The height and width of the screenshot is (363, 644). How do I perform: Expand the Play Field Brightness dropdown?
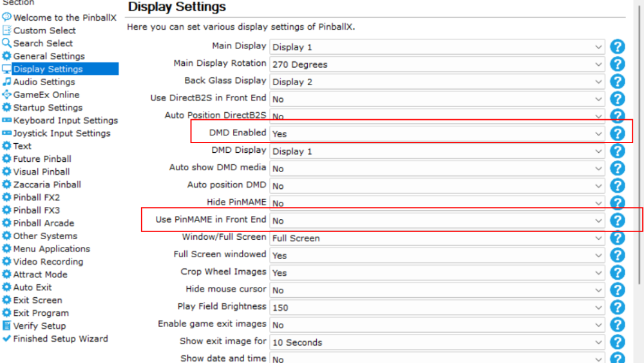click(x=437, y=307)
